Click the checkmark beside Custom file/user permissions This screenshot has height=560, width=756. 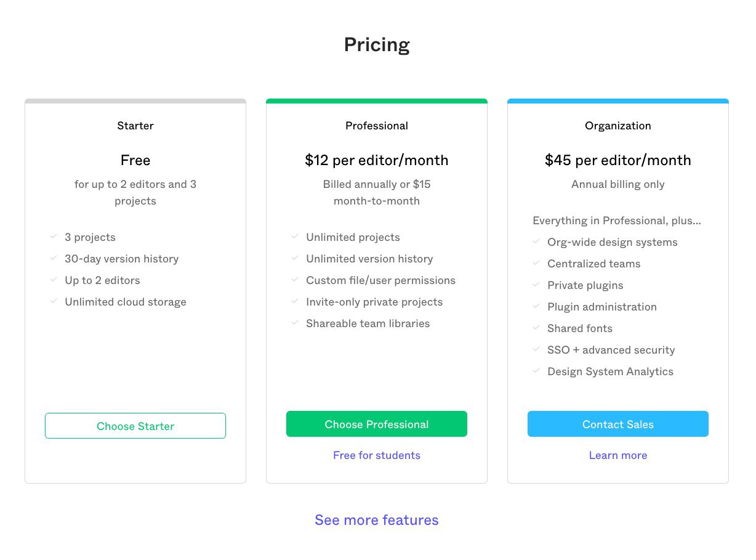pos(295,280)
